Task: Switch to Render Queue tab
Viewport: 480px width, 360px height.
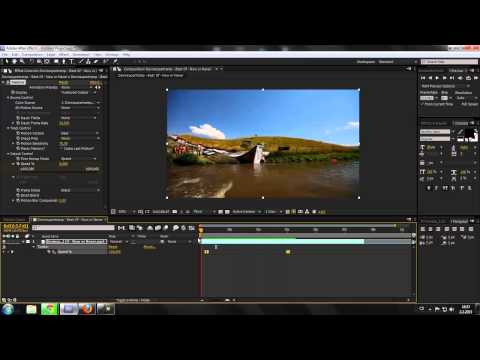Action: [14, 220]
